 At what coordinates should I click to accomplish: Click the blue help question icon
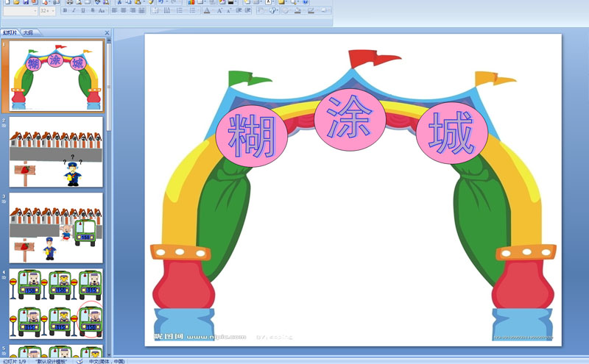pyautogui.click(x=306, y=2)
